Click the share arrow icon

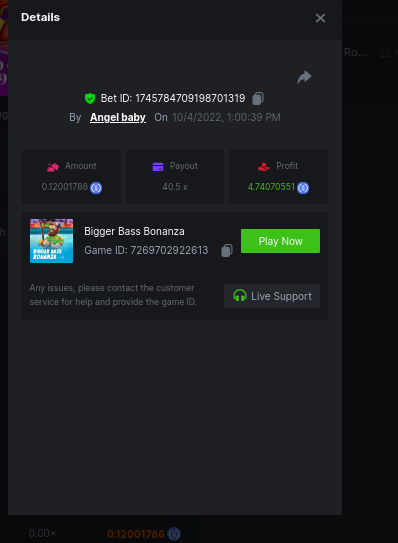[x=304, y=77]
